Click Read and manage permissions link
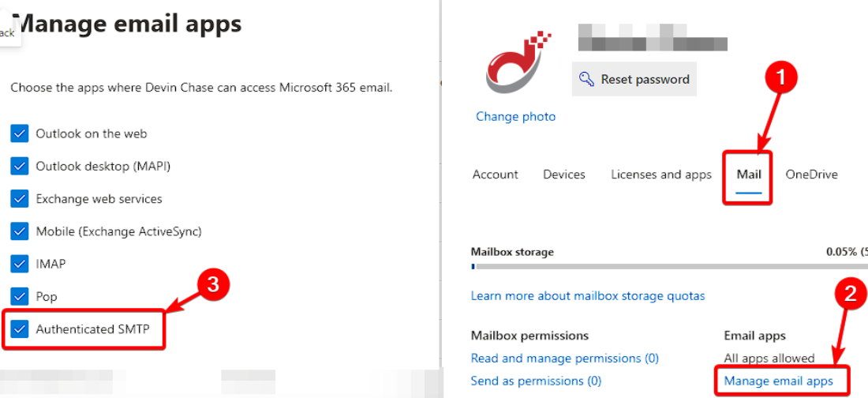Image resolution: width=868 pixels, height=398 pixels. pos(564,358)
